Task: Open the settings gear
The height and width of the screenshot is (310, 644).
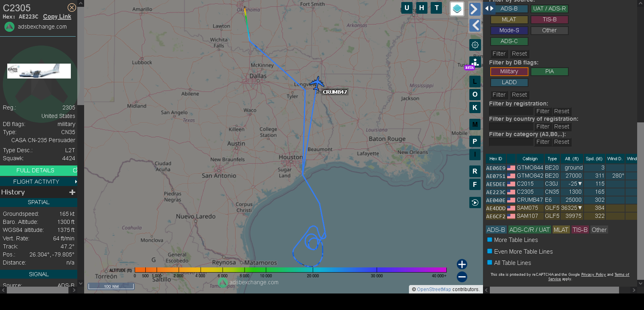Action: (x=475, y=45)
